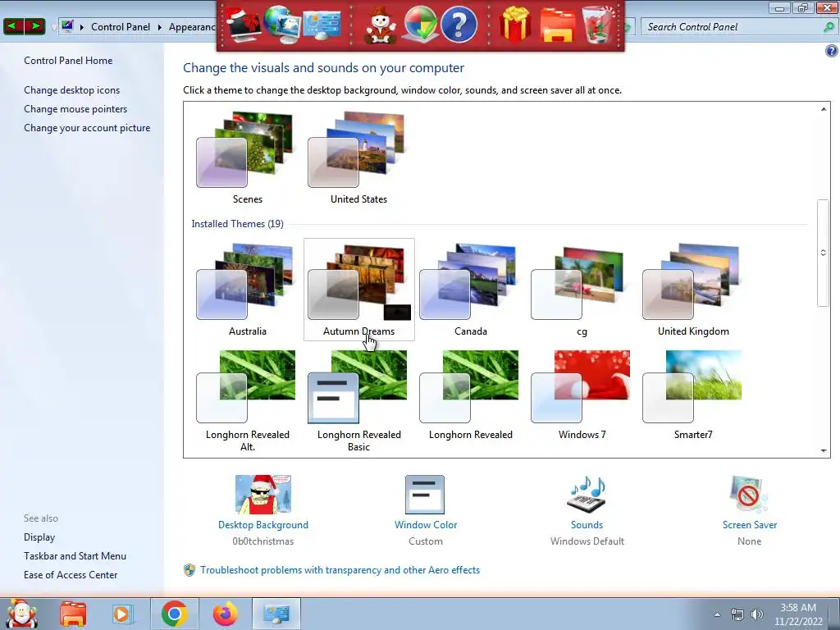Open Google Chrome from the taskbar
Image resolution: width=840 pixels, height=630 pixels.
pyautogui.click(x=174, y=614)
